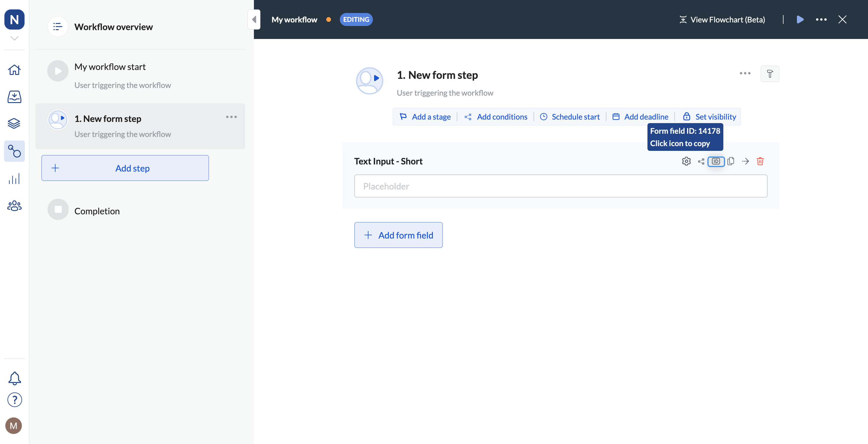868x444 pixels.
Task: Click the Add form field button
Action: tap(398, 235)
